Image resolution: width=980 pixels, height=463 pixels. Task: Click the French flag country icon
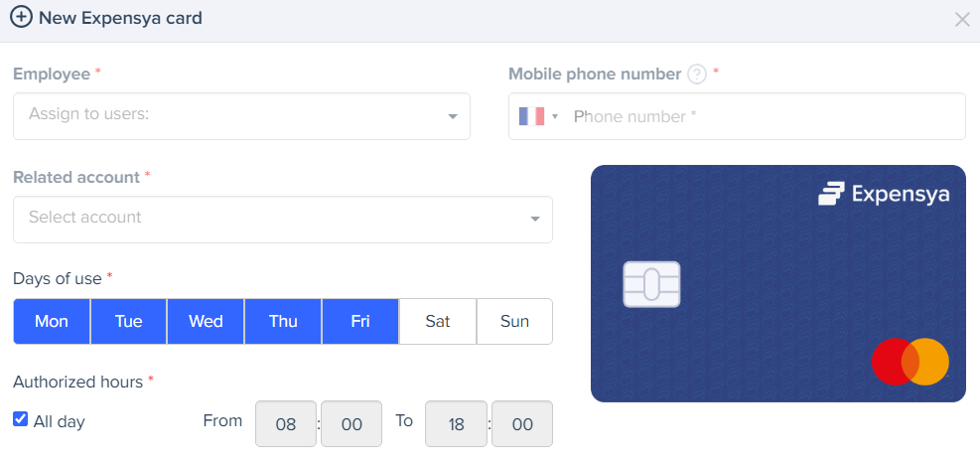531,116
